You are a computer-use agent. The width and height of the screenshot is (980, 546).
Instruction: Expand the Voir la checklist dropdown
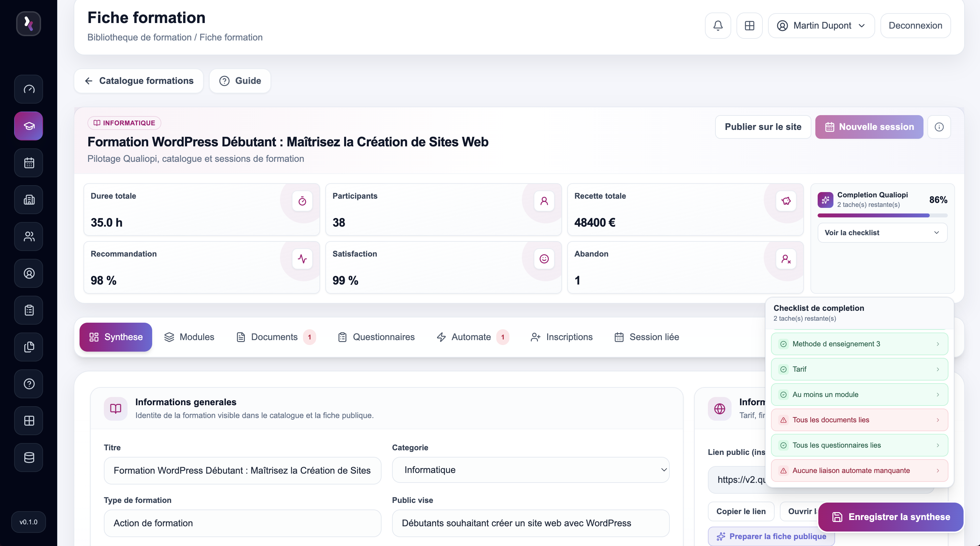pos(882,233)
